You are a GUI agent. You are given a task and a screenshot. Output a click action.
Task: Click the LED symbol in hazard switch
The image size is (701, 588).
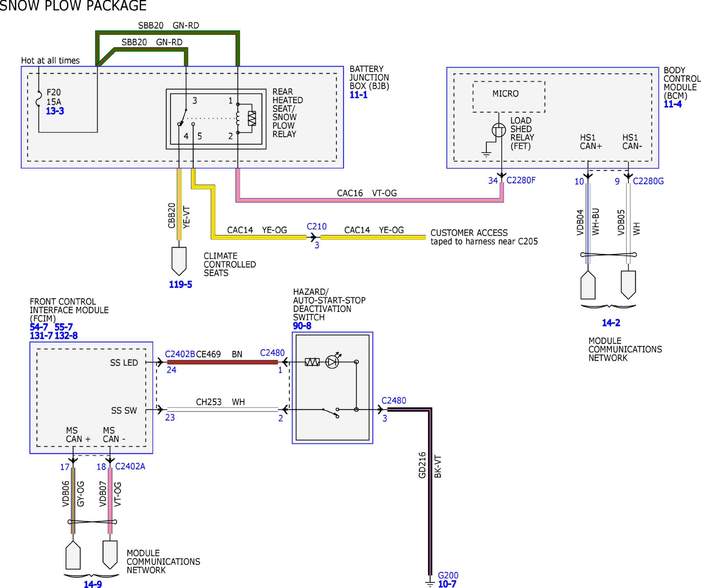332,362
